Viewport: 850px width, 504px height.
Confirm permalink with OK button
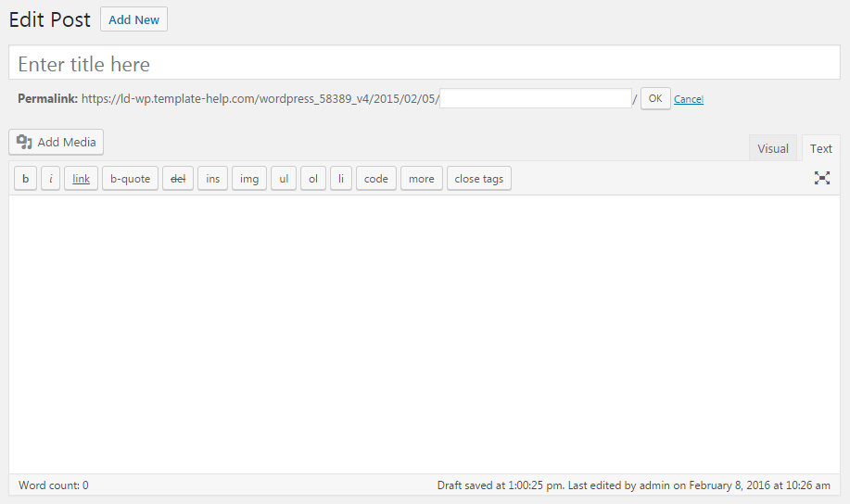click(655, 98)
